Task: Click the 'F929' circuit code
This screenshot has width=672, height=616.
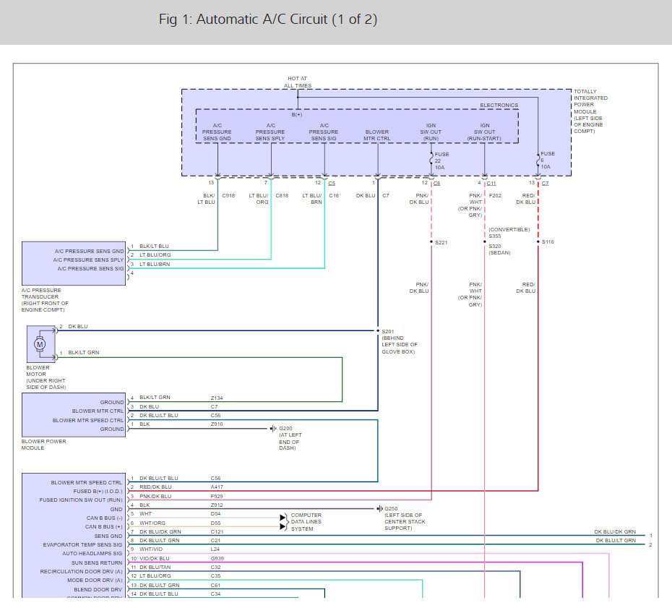Action: pyautogui.click(x=217, y=496)
